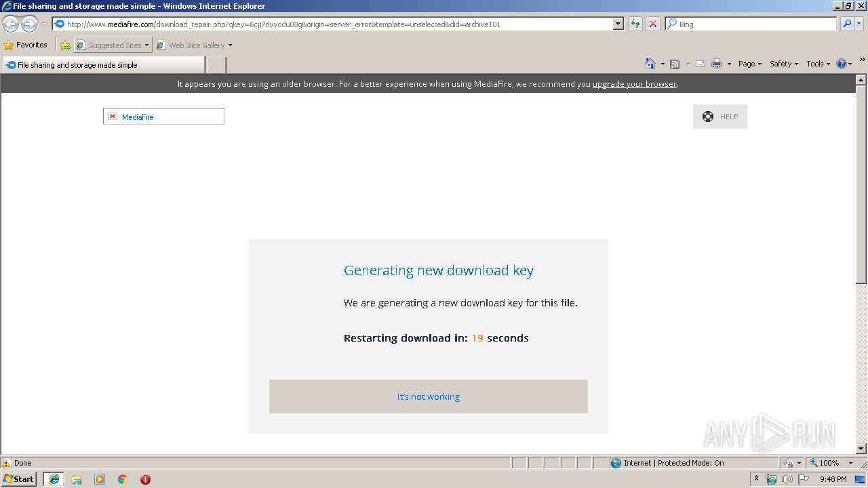Refresh the page with green arrows
The image size is (868, 488).
pos(635,24)
